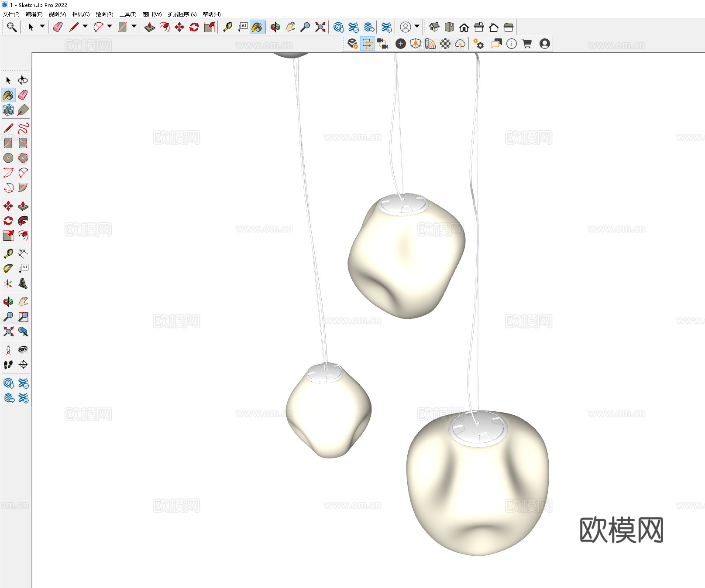Viewport: 705px width, 588px height.
Task: Open the 相机(C) menu
Action: tap(81, 14)
